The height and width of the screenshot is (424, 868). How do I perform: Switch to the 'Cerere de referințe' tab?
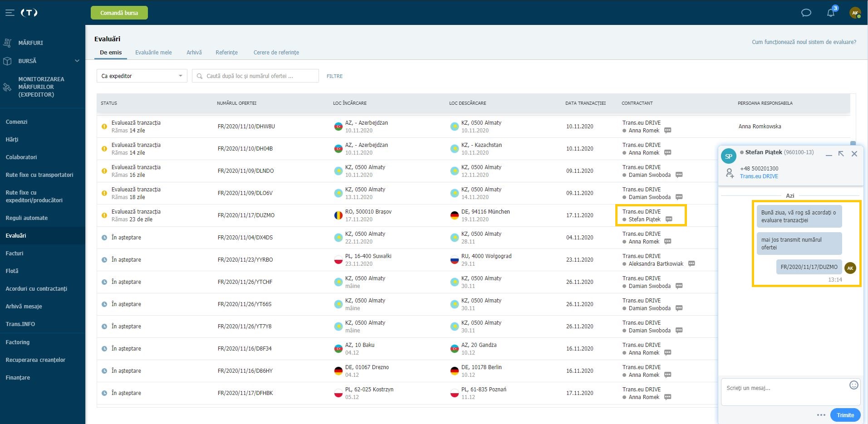(x=276, y=53)
